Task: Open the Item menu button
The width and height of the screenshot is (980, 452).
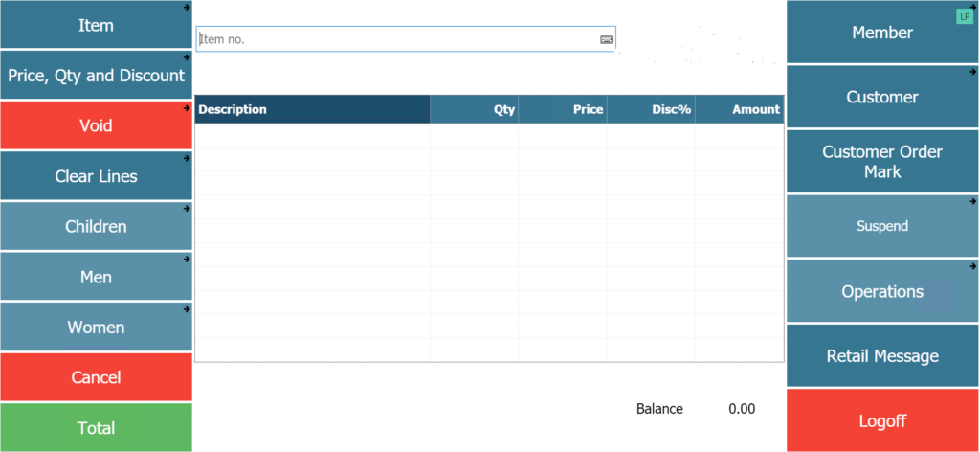Action: [97, 25]
